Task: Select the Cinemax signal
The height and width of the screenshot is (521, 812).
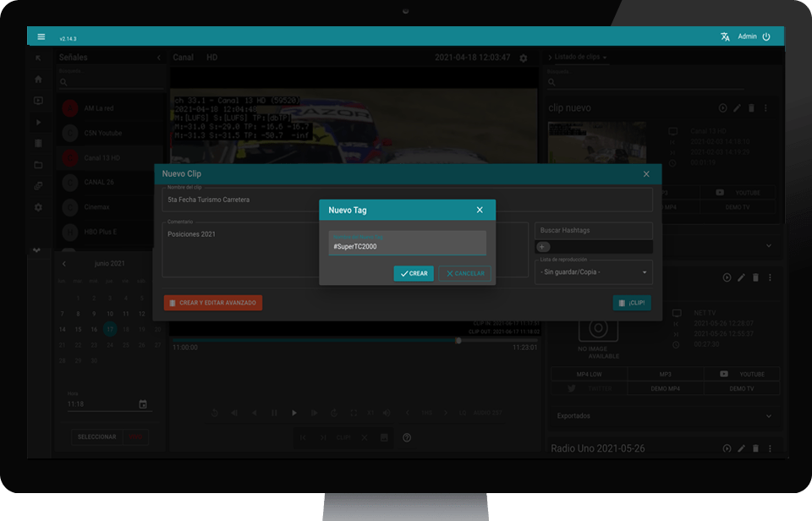Action: point(110,207)
